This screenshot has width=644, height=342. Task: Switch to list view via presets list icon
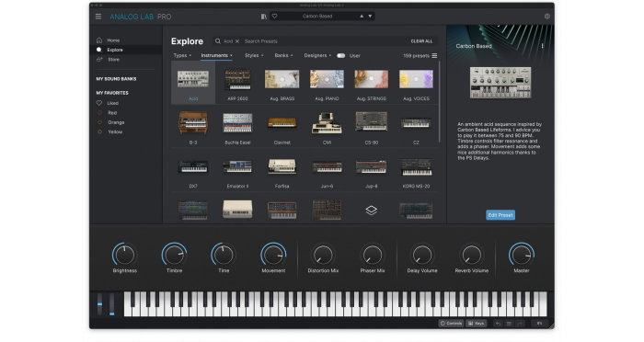pyautogui.click(x=434, y=55)
